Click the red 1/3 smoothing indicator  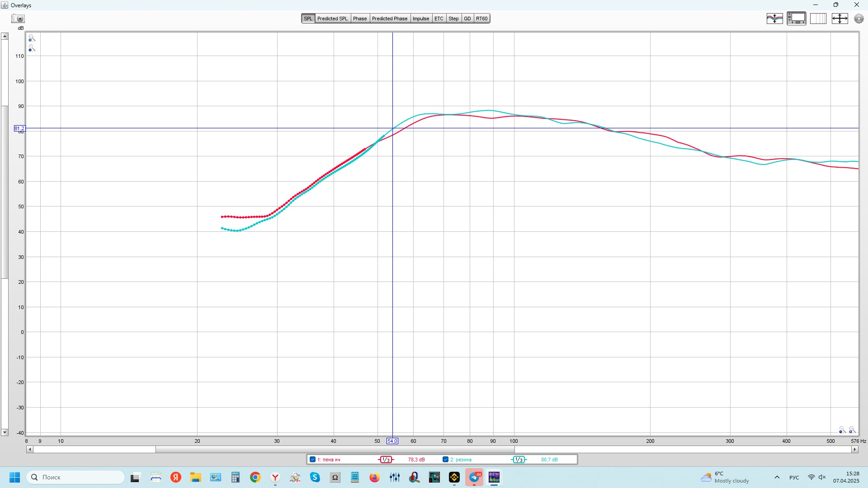386,460
